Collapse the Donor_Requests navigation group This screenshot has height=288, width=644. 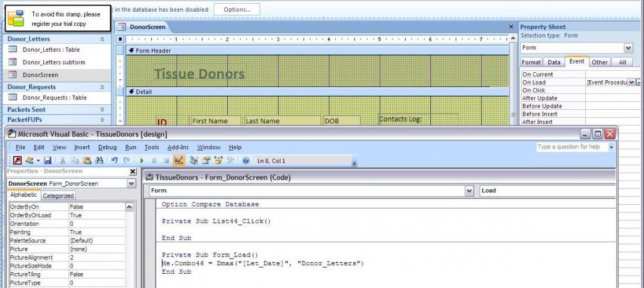(x=102, y=88)
